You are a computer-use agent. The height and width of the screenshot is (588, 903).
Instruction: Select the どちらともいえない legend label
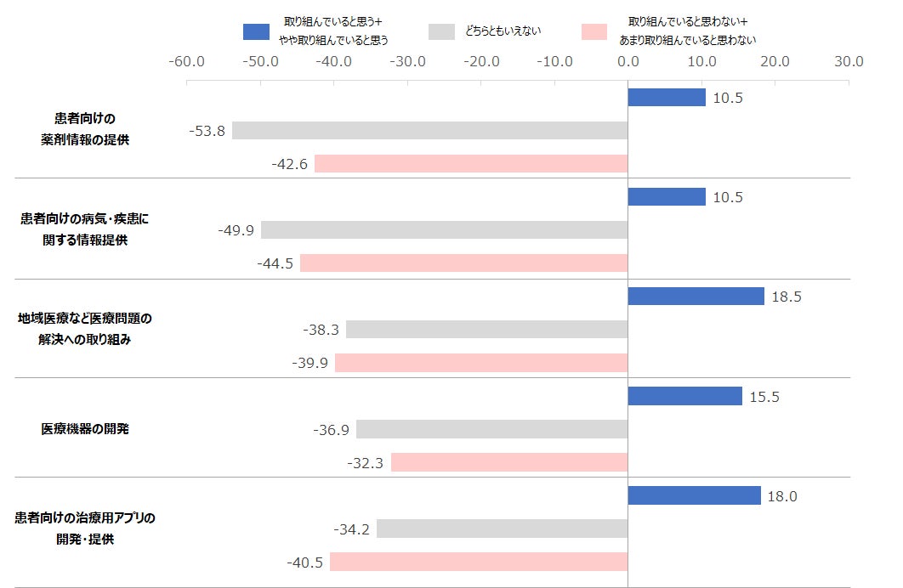(x=503, y=31)
